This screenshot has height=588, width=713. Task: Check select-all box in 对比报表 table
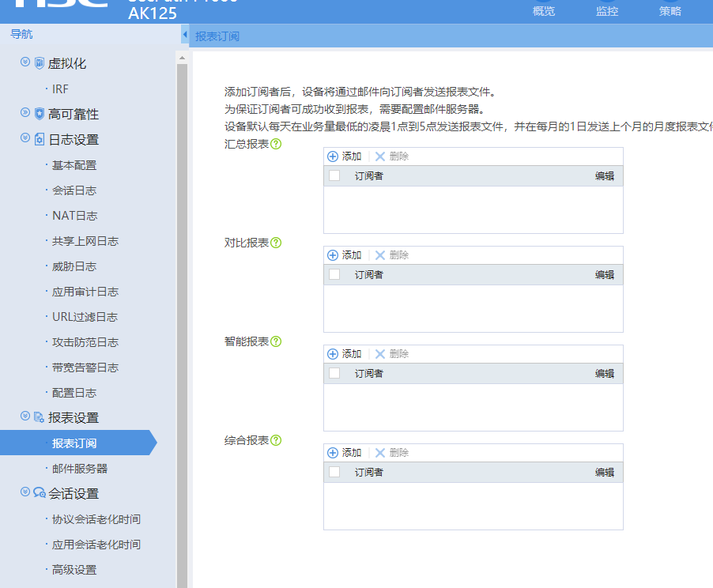pyautogui.click(x=334, y=274)
